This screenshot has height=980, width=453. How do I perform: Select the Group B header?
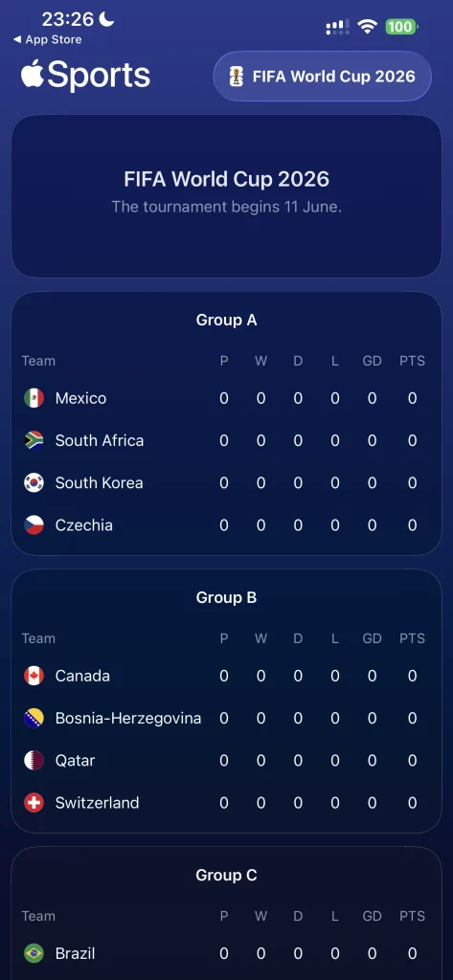click(226, 597)
